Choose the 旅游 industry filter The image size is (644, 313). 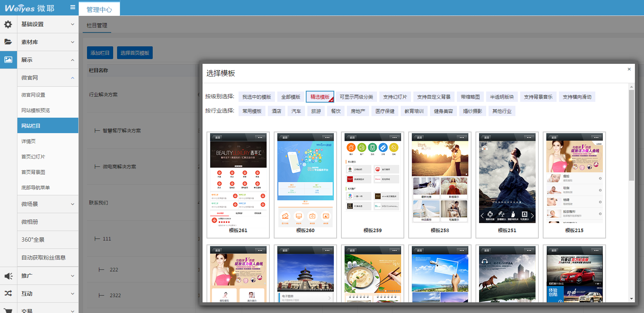click(x=316, y=111)
